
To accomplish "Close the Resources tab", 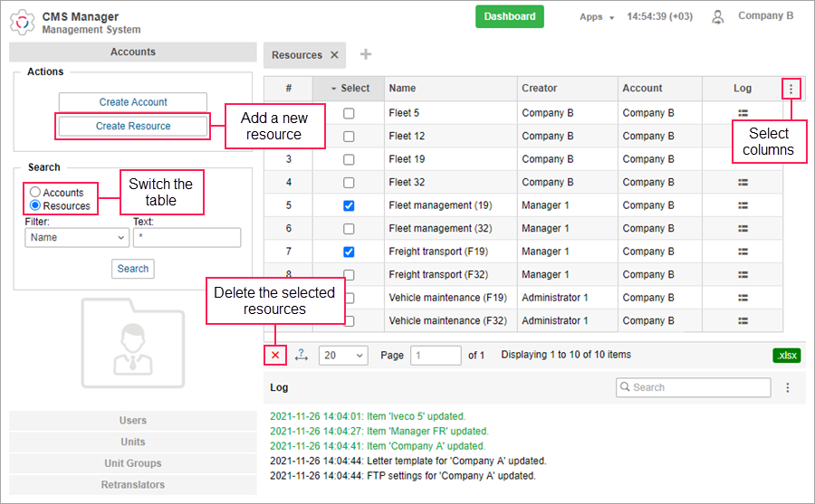I will point(334,55).
